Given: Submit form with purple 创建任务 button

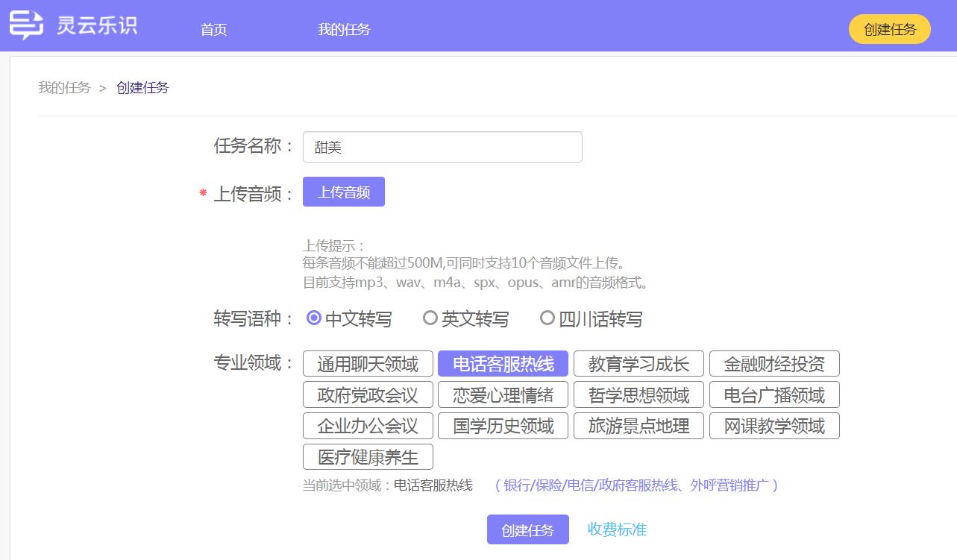Looking at the screenshot, I should 528,530.
